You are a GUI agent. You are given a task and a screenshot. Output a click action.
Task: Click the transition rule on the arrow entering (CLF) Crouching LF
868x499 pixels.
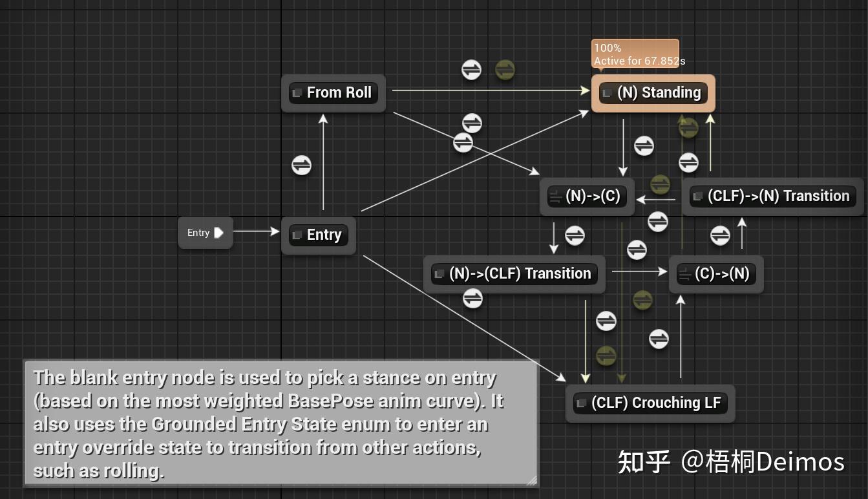pyautogui.click(x=606, y=321)
